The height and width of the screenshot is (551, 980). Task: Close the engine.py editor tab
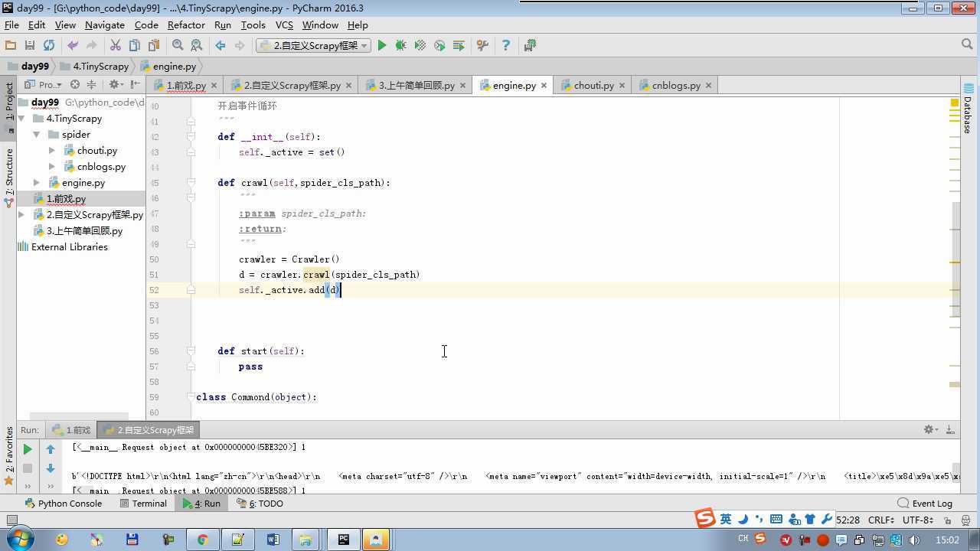tap(544, 86)
